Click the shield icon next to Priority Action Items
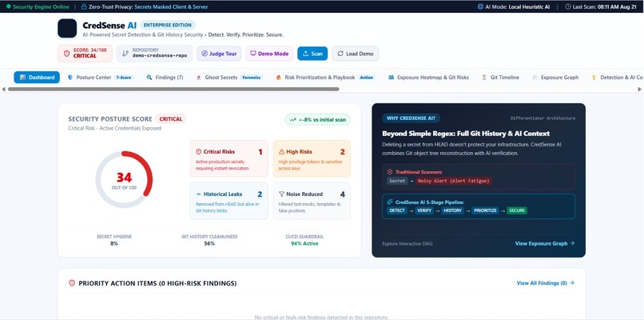The image size is (644, 320). pos(72,283)
